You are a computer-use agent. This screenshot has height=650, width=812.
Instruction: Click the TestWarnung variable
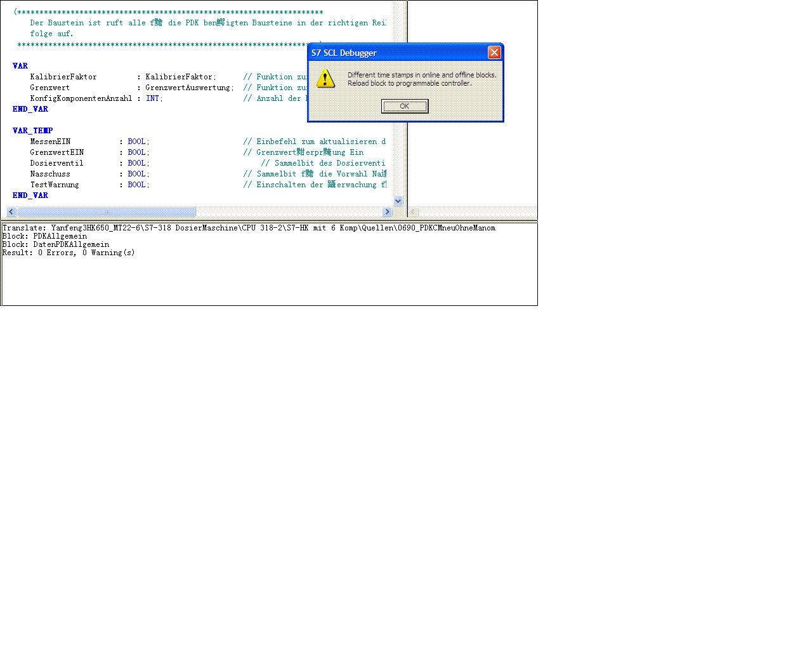point(55,185)
